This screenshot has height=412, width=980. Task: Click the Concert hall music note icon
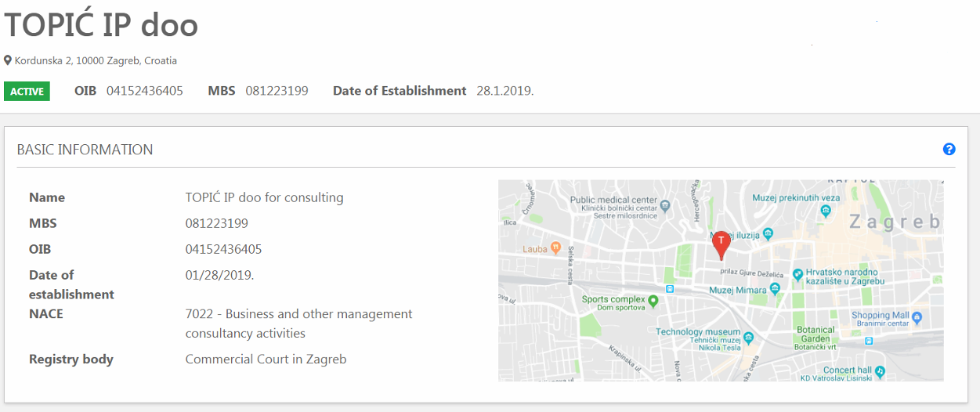(880, 370)
